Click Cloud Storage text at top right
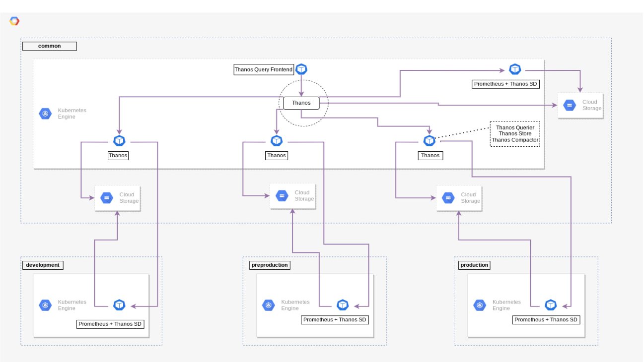Image resolution: width=644 pixels, height=362 pixels. [592, 105]
